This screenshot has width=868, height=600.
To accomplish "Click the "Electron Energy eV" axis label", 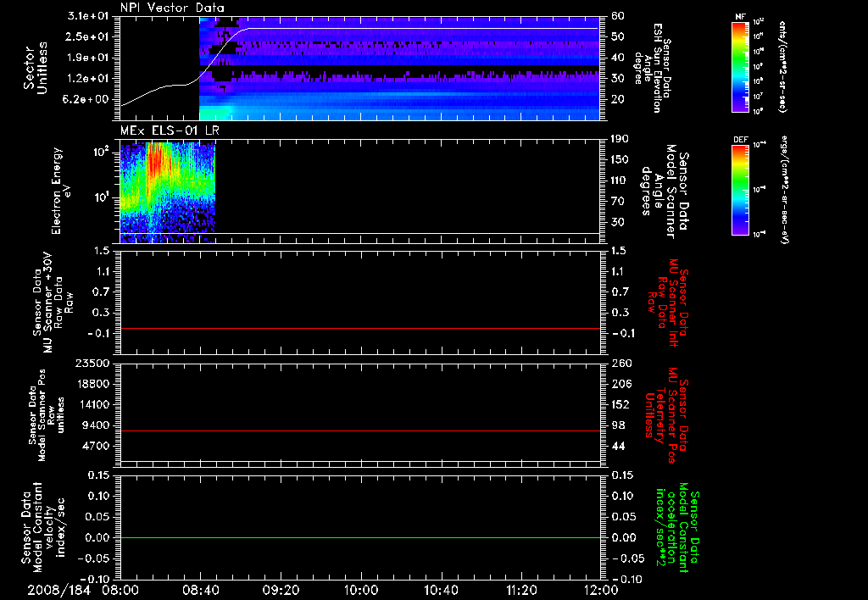I will 60,191.
